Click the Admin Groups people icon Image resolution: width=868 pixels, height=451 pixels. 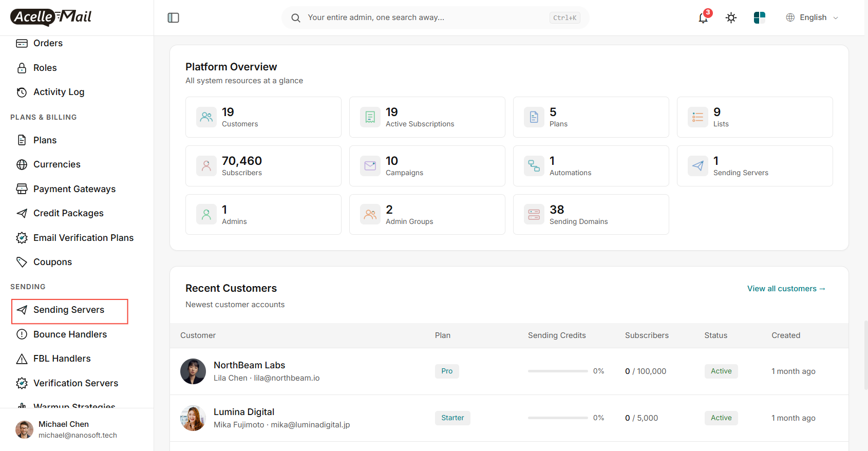click(x=370, y=215)
